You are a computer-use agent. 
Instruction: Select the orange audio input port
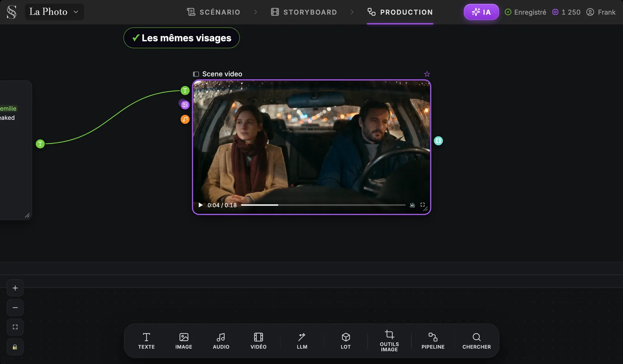pyautogui.click(x=185, y=119)
